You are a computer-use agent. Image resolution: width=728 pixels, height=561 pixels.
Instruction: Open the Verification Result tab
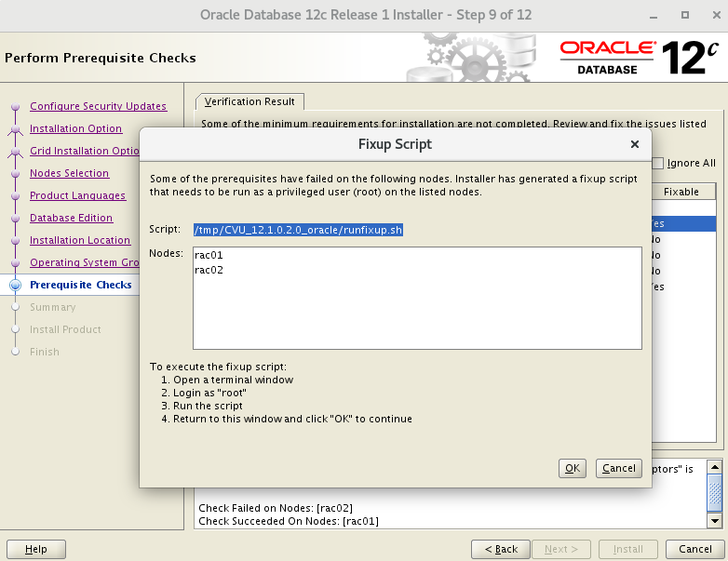coord(249,101)
